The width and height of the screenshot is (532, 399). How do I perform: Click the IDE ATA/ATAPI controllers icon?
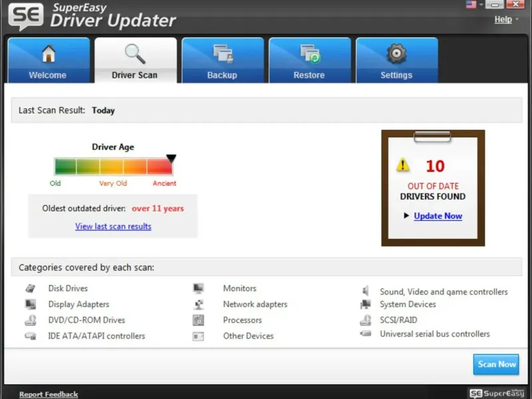point(31,336)
